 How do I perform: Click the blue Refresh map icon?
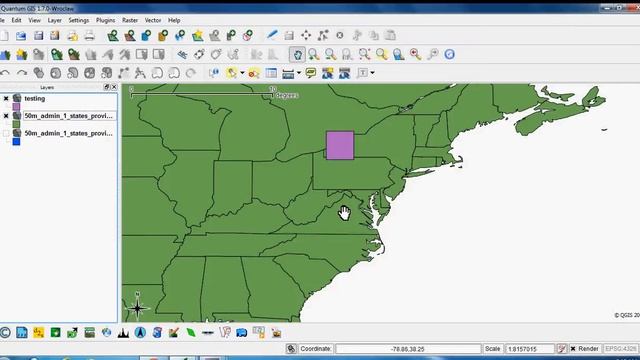tap(449, 54)
